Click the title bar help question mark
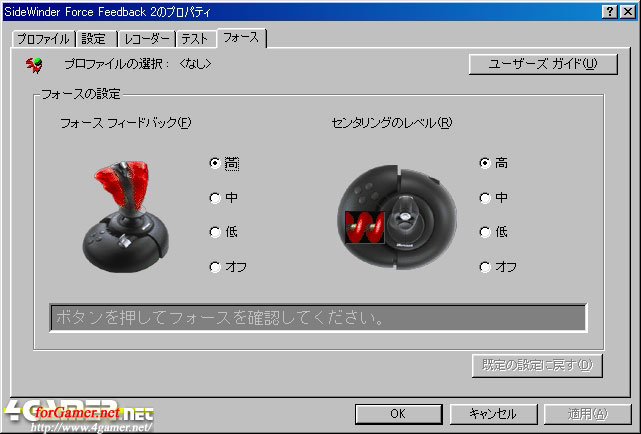Screen dimensions: 641x434 click(610, 11)
